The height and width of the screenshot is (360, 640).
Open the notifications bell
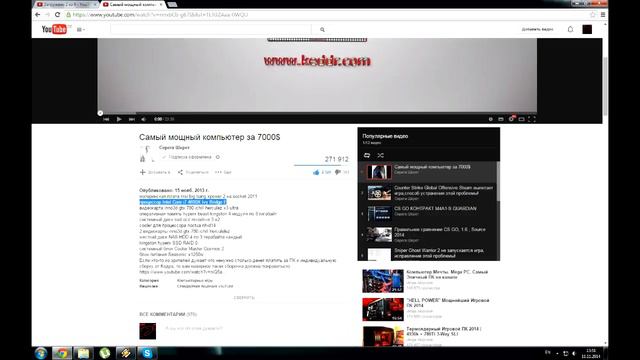tap(570, 29)
